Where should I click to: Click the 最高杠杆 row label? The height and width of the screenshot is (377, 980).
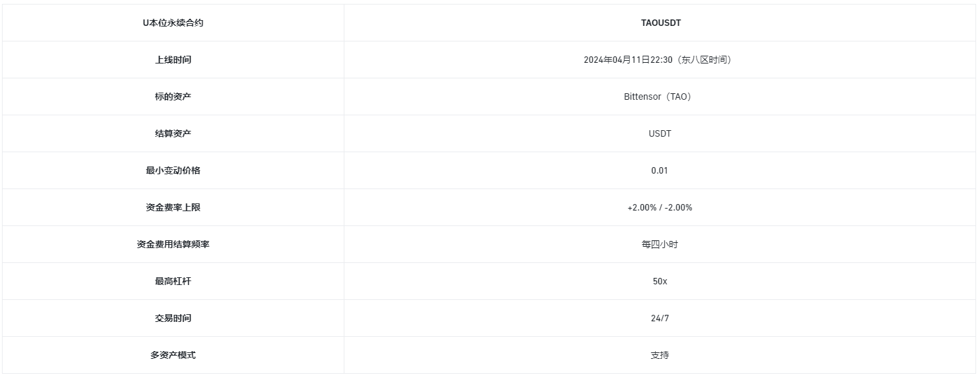point(173,281)
